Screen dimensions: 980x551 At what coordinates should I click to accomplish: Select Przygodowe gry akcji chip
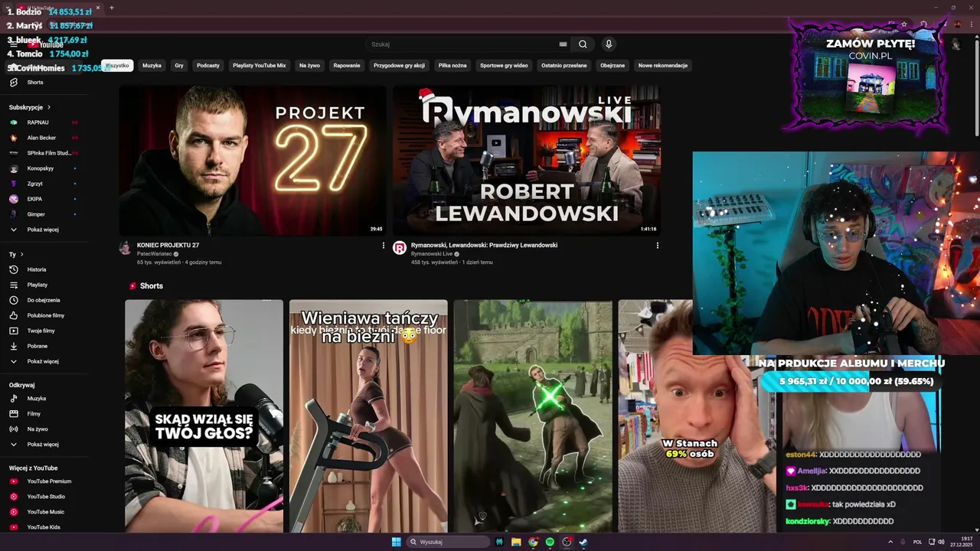click(399, 66)
